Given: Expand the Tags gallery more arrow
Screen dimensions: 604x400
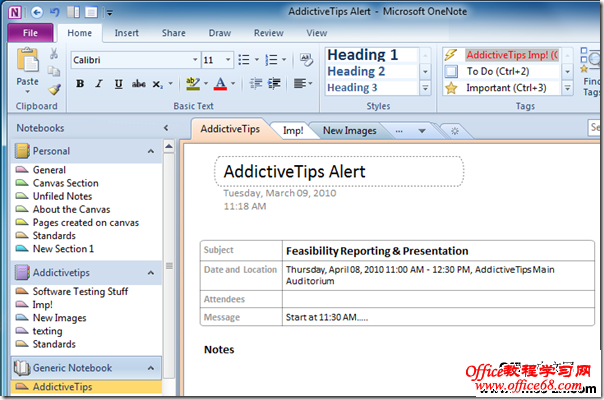Looking at the screenshot, I should pyautogui.click(x=567, y=88).
